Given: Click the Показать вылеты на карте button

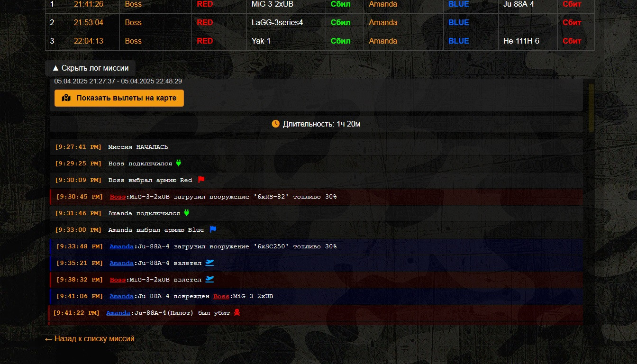Looking at the screenshot, I should click(x=119, y=98).
